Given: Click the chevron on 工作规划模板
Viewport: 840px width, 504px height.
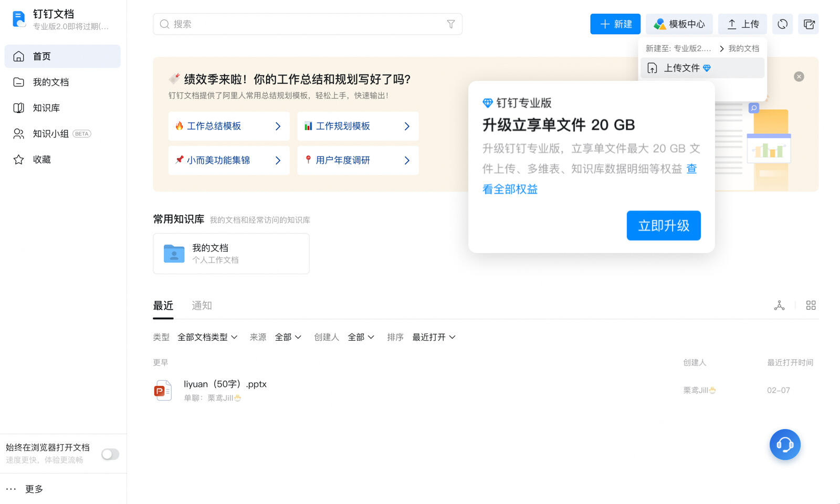Looking at the screenshot, I should coord(407,126).
